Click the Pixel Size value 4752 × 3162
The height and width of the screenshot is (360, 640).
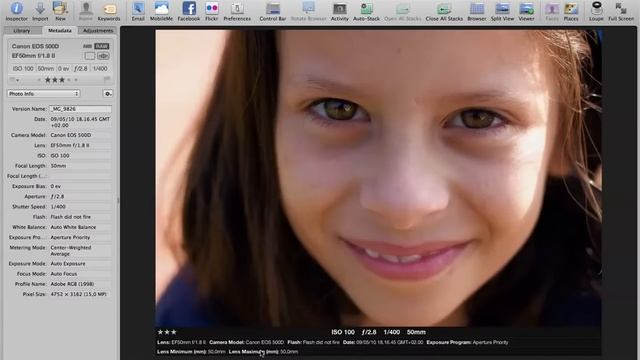pos(80,294)
